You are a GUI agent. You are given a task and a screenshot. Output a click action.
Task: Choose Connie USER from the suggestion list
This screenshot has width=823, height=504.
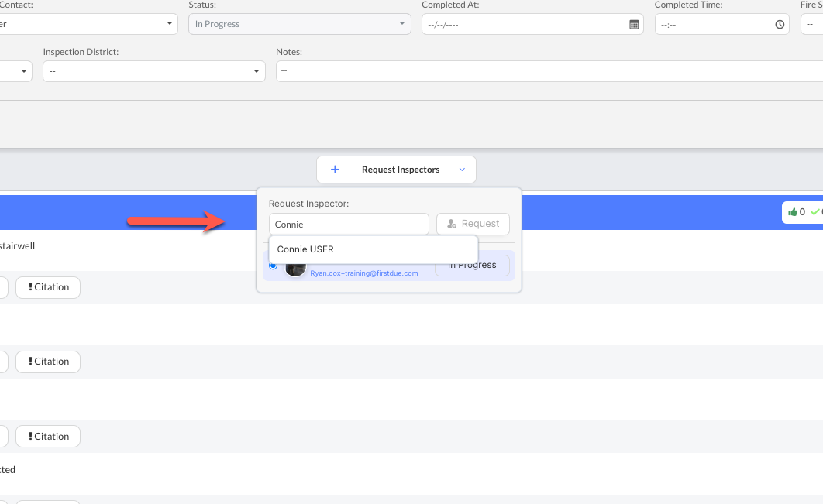tap(305, 249)
